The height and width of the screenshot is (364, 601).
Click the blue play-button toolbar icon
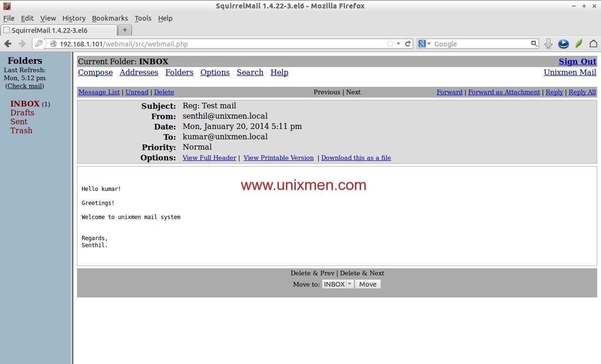tap(563, 44)
